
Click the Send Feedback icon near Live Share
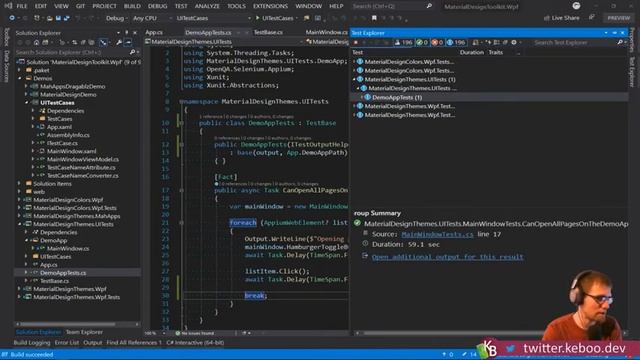[591, 18]
